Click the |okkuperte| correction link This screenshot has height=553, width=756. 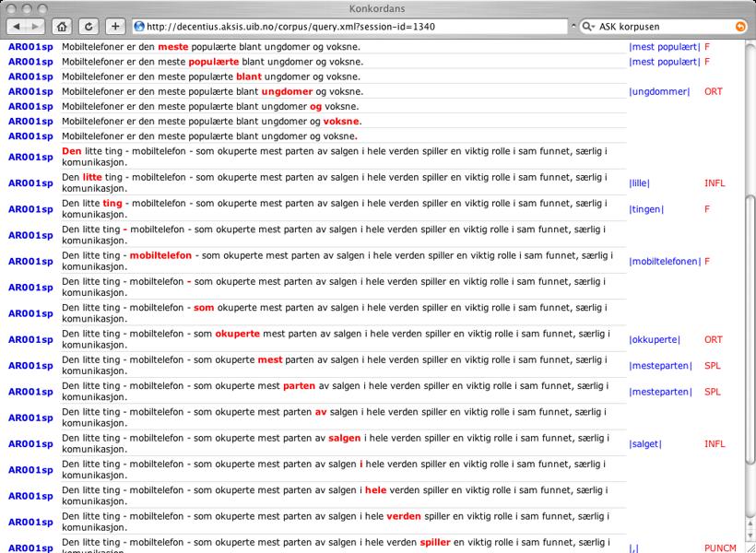pyautogui.click(x=655, y=339)
